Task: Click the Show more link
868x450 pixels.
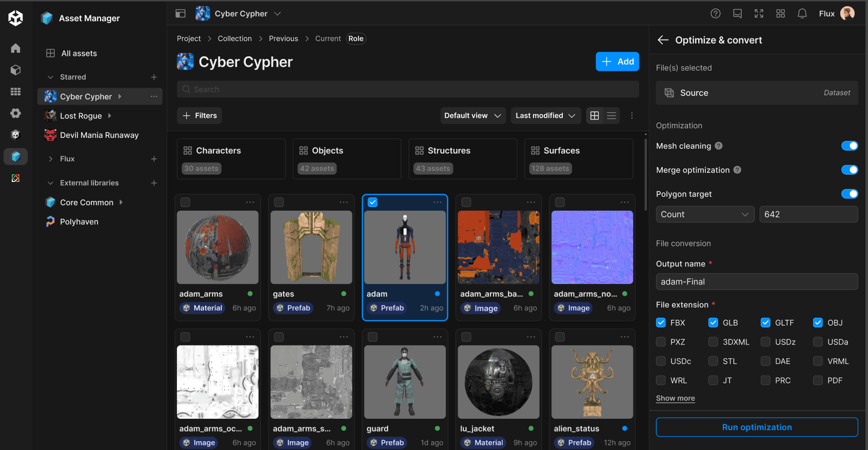Action: pos(675,398)
